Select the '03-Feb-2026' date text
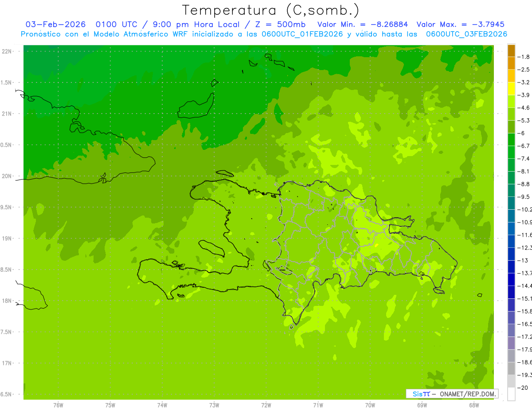This screenshot has height=411, width=532. [55, 24]
